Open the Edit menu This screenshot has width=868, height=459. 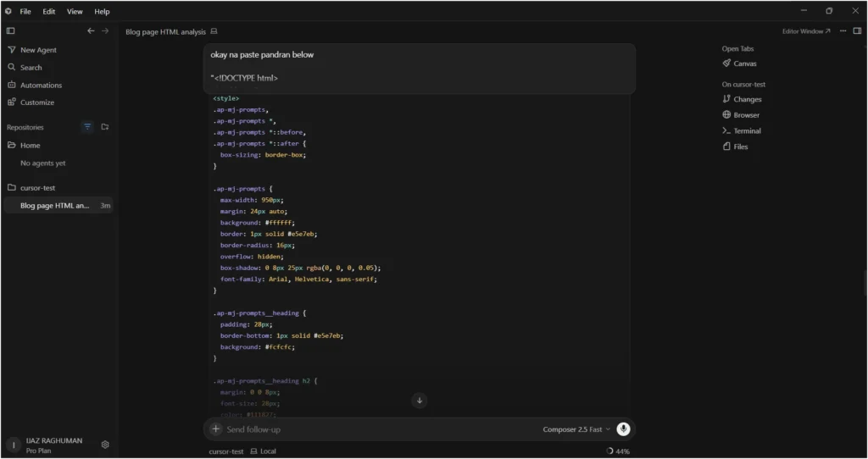[48, 12]
